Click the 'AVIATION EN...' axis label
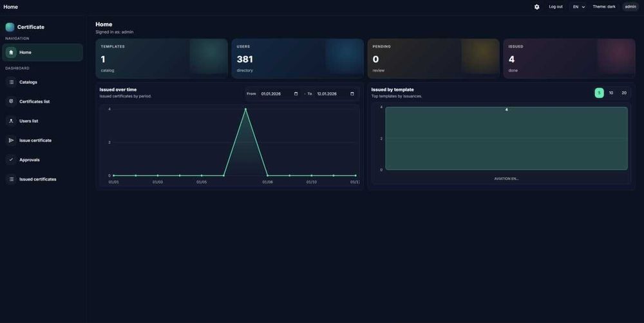The width and height of the screenshot is (644, 323). tap(506, 179)
